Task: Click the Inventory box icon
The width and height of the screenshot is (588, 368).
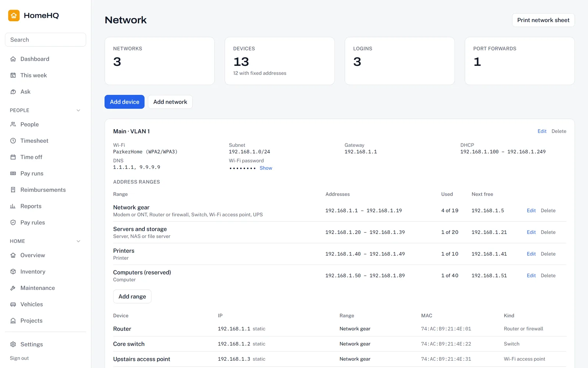Action: click(x=13, y=272)
